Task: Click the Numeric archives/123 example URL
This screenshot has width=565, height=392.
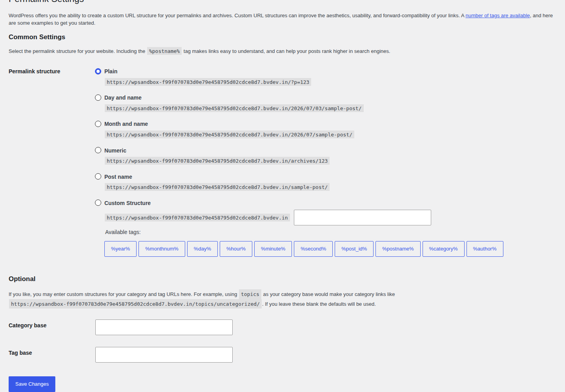Action: 217,161
